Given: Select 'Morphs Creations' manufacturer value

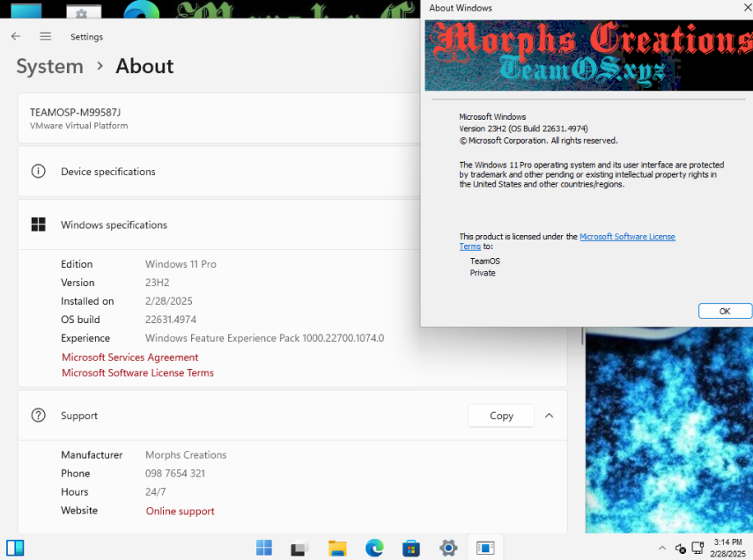Looking at the screenshot, I should pyautogui.click(x=186, y=455).
